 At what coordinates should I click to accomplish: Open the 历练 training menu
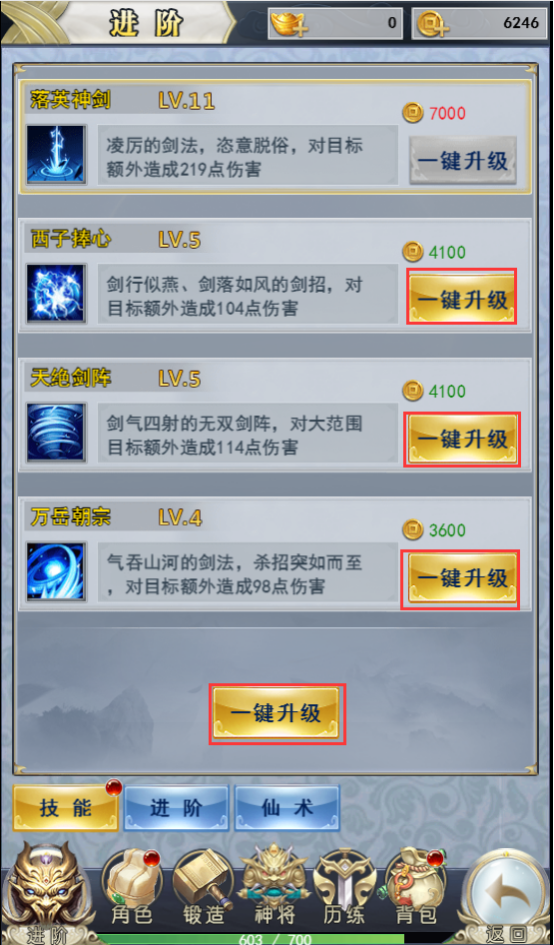(345, 887)
